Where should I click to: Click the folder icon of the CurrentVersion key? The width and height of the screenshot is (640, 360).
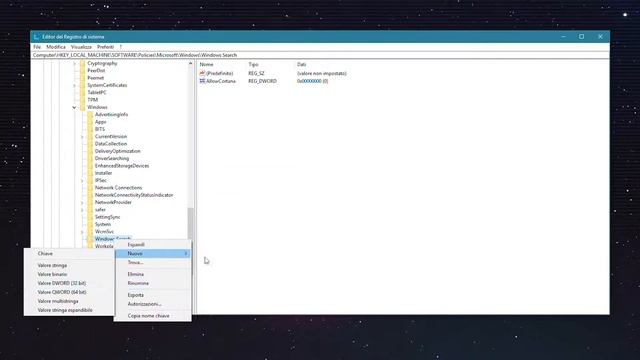(x=90, y=137)
